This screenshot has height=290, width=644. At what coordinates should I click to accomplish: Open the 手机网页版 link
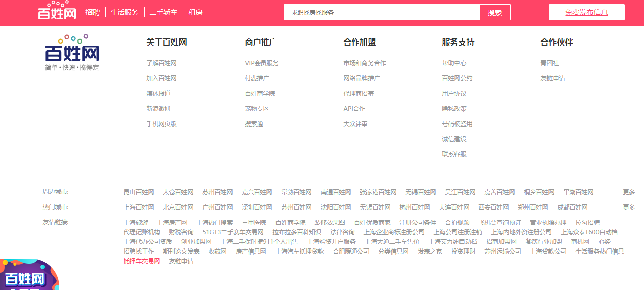tap(161, 124)
